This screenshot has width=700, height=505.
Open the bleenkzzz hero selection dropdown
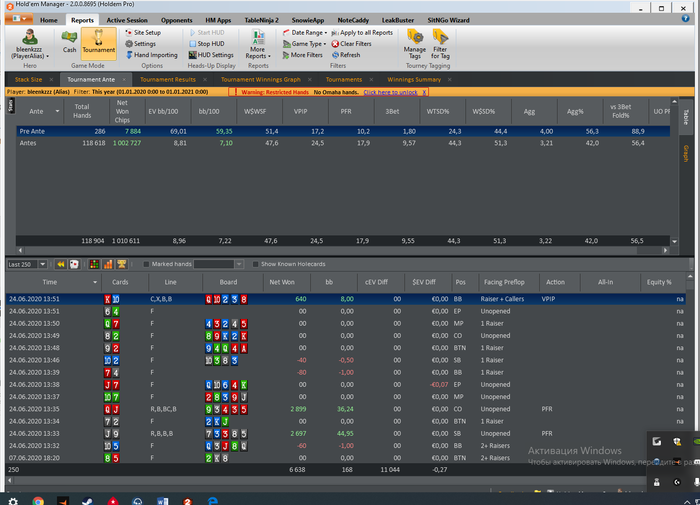click(30, 44)
